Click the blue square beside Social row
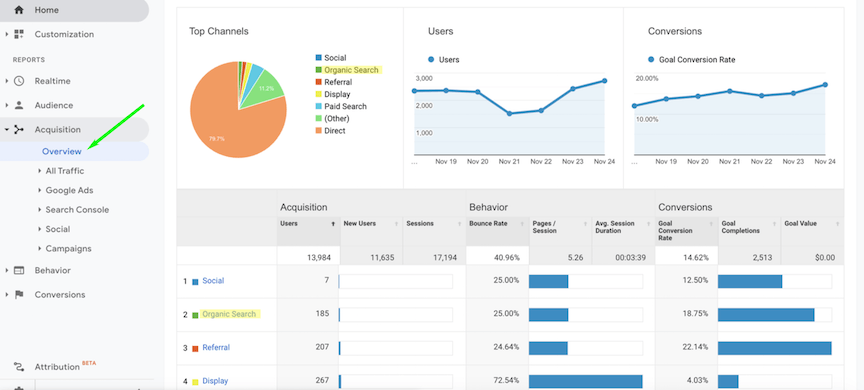The image size is (864, 390). click(195, 282)
